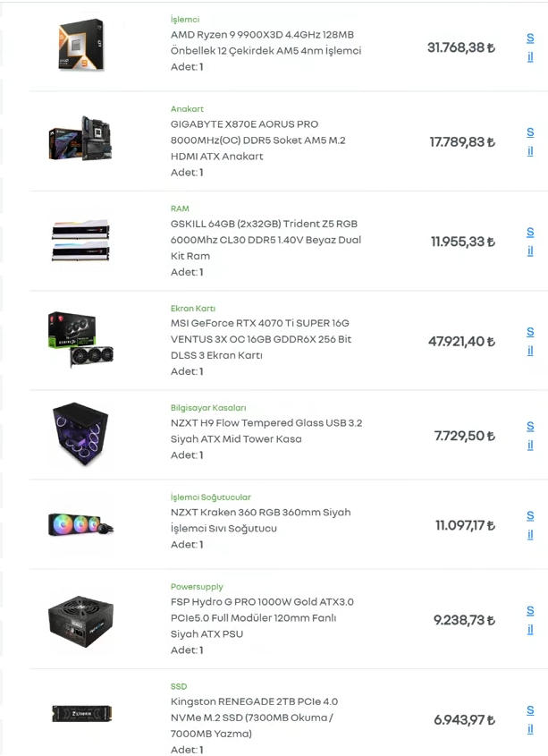The height and width of the screenshot is (756, 548).
Task: Select the Ekran Kartı category label
Action: click(193, 308)
